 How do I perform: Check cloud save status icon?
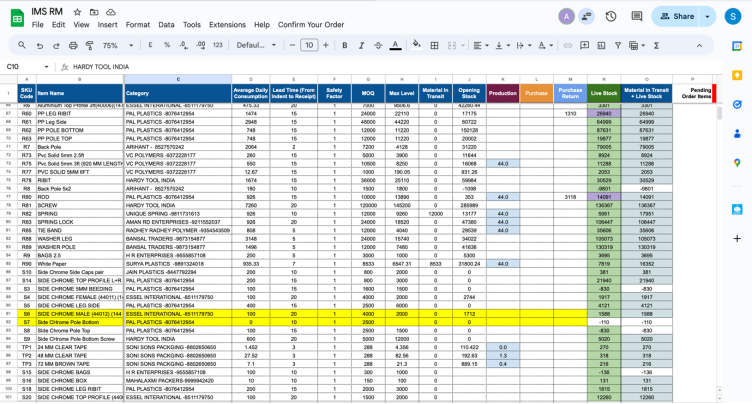coord(111,12)
